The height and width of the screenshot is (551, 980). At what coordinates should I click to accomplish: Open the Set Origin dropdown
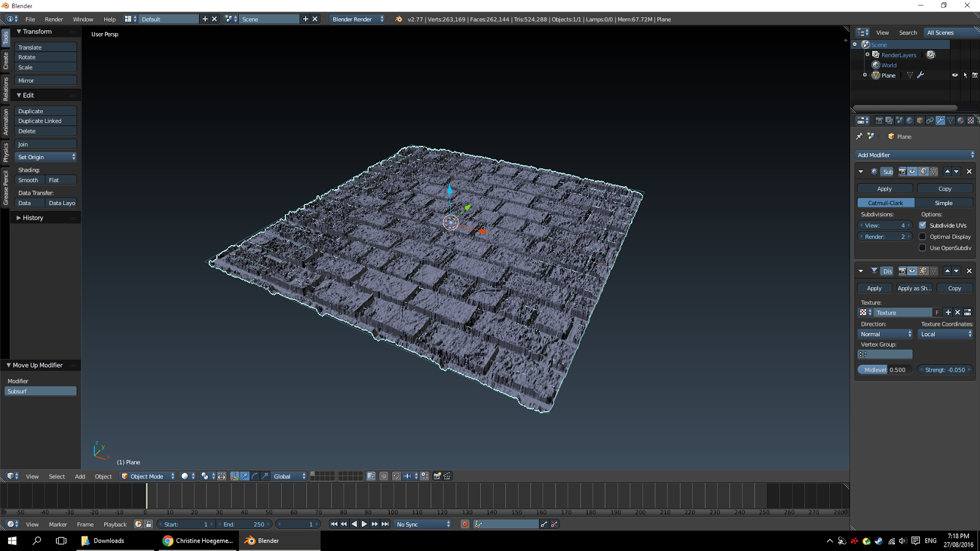(x=46, y=157)
